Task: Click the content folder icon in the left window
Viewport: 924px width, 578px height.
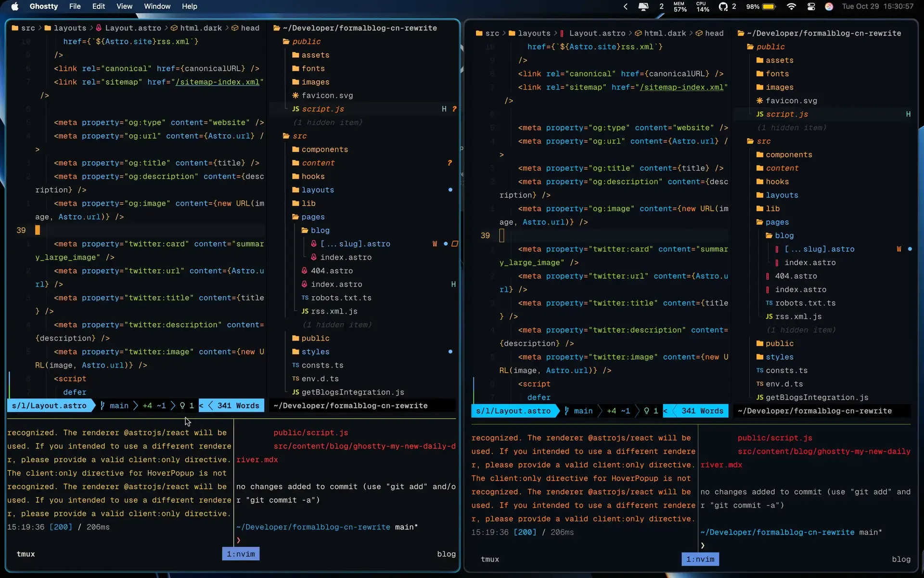Action: 295,163
